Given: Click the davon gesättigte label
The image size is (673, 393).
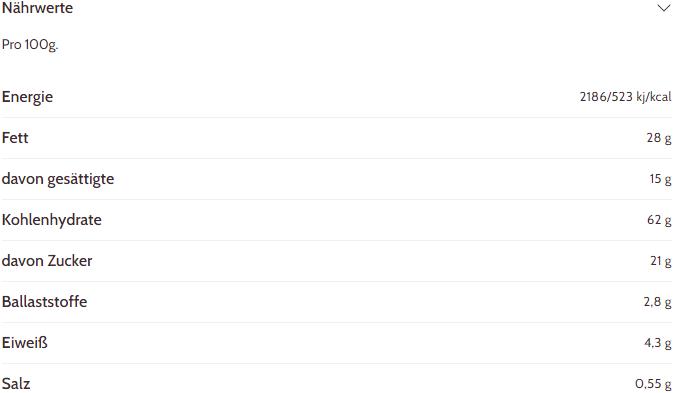Looking at the screenshot, I should (58, 179).
